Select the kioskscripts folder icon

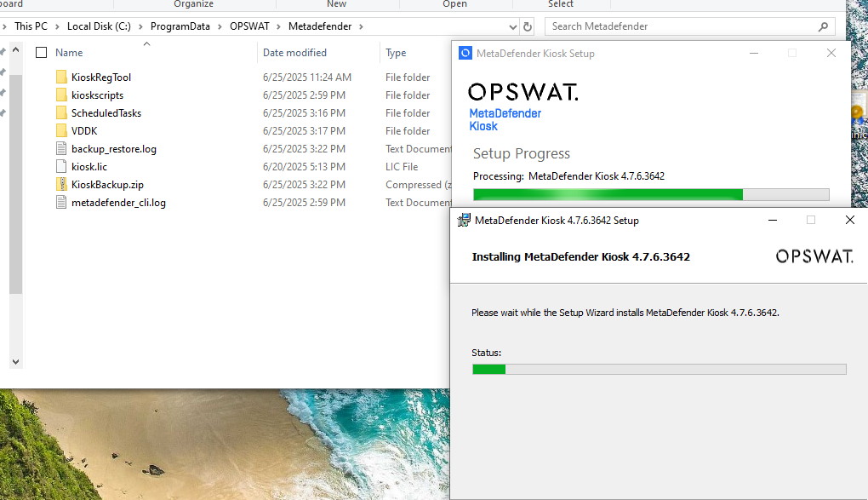pos(61,95)
